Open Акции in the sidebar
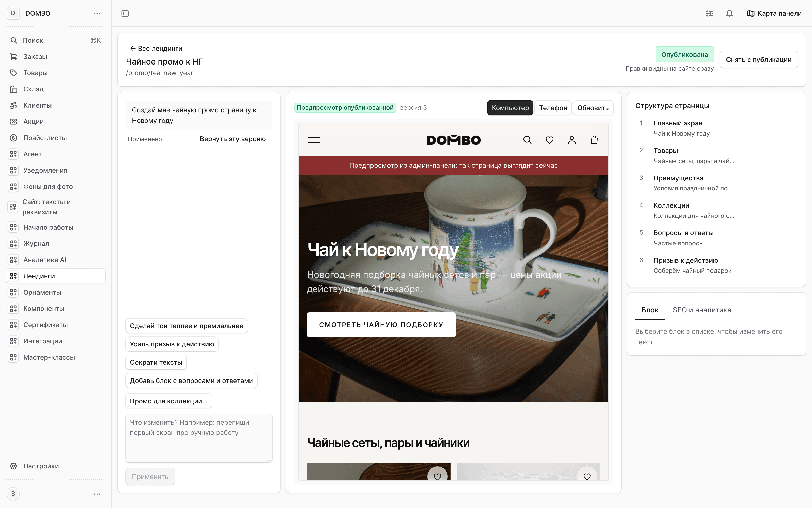Viewport: 812px width, 508px height. click(x=56, y=122)
